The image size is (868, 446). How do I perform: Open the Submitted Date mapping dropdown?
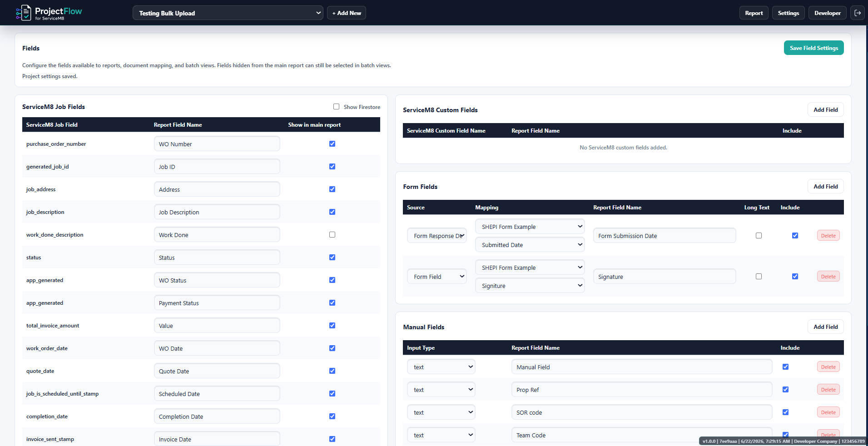(x=530, y=245)
